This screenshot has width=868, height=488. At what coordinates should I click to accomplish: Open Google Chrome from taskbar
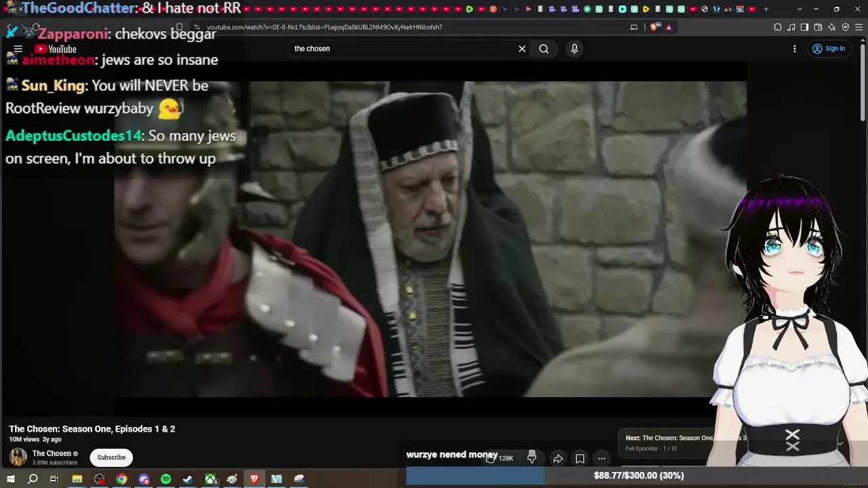pyautogui.click(x=121, y=479)
